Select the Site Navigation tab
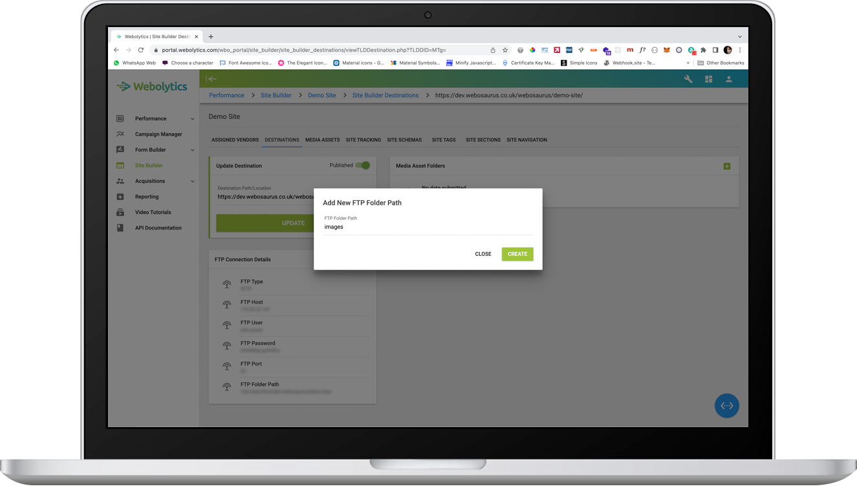The width and height of the screenshot is (857, 504). point(526,140)
